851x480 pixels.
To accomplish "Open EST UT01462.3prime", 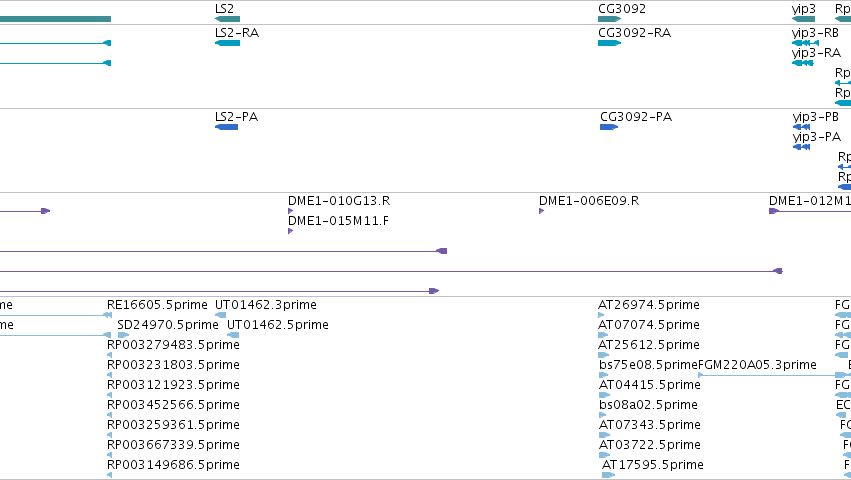I will 266,305.
